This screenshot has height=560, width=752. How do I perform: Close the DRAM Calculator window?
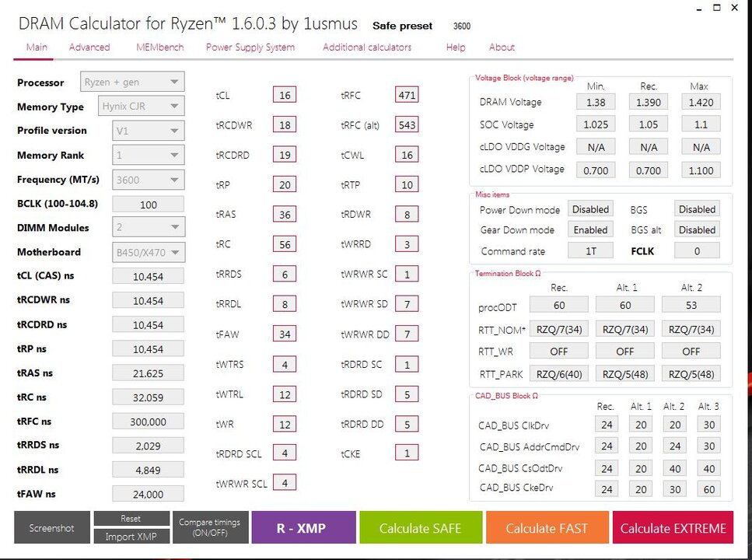[734, 7]
